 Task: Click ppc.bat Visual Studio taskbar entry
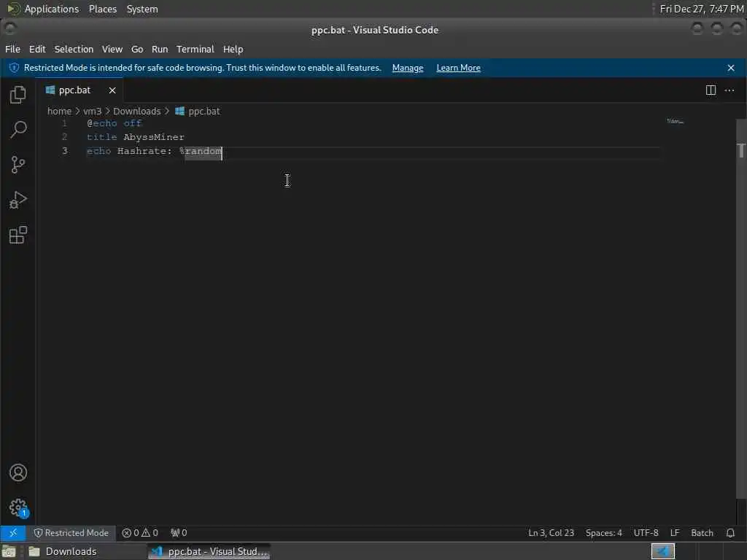click(209, 551)
